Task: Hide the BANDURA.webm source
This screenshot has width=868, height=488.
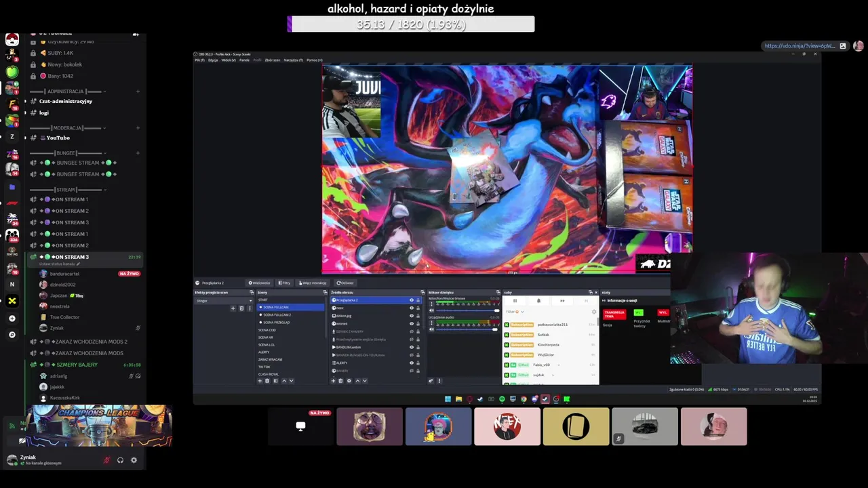Action: coord(411,347)
